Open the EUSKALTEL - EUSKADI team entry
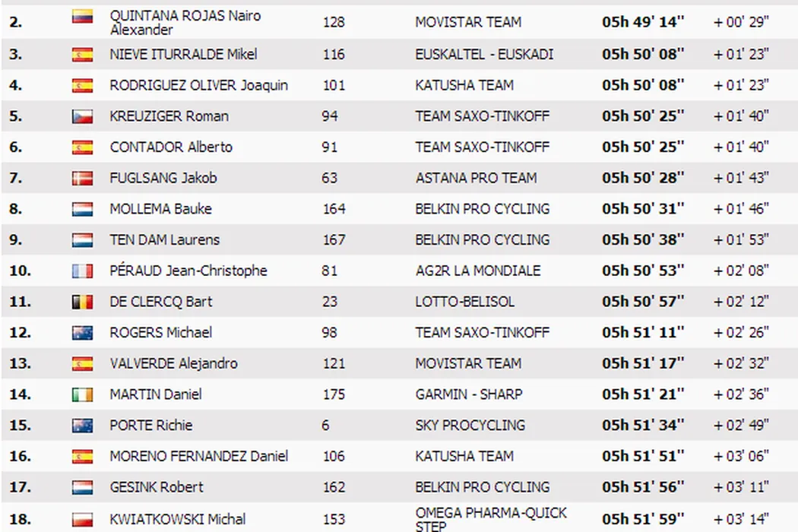The width and height of the screenshot is (798, 532). click(484, 54)
